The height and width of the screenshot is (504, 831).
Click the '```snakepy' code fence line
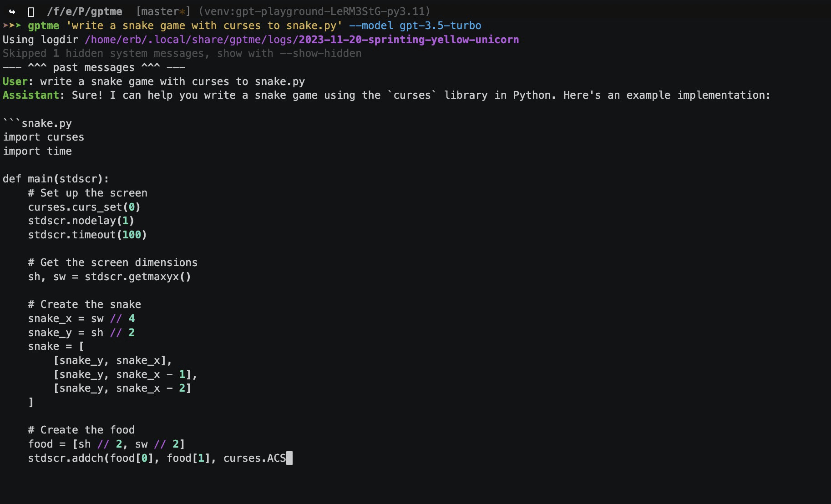37,124
